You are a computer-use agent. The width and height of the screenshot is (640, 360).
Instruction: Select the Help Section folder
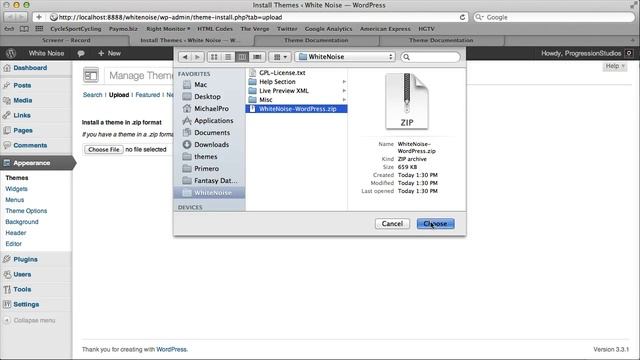(277, 82)
